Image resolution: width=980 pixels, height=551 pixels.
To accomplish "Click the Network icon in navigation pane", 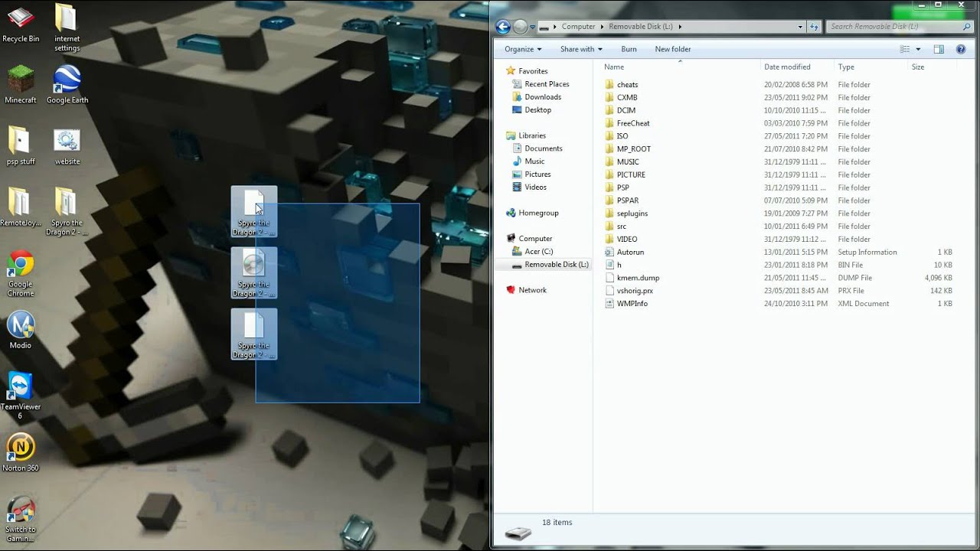I will 511,290.
